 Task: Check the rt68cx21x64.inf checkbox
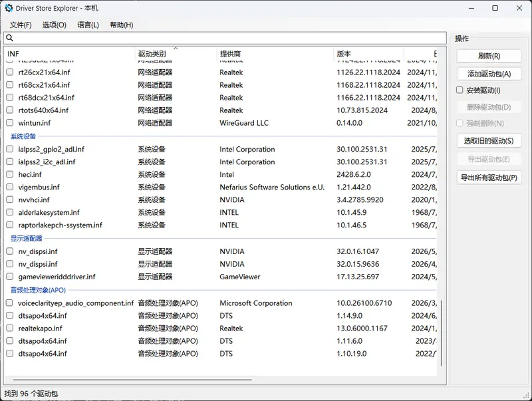[10, 85]
